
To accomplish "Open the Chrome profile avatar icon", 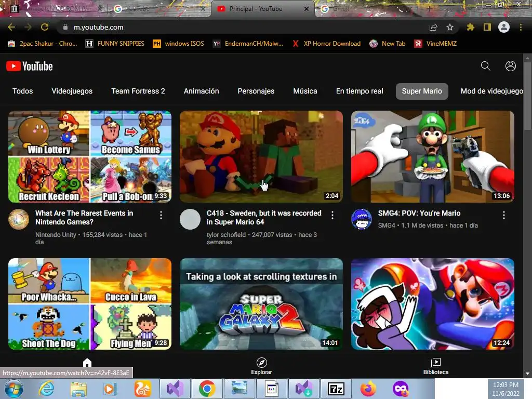I will [x=504, y=27].
